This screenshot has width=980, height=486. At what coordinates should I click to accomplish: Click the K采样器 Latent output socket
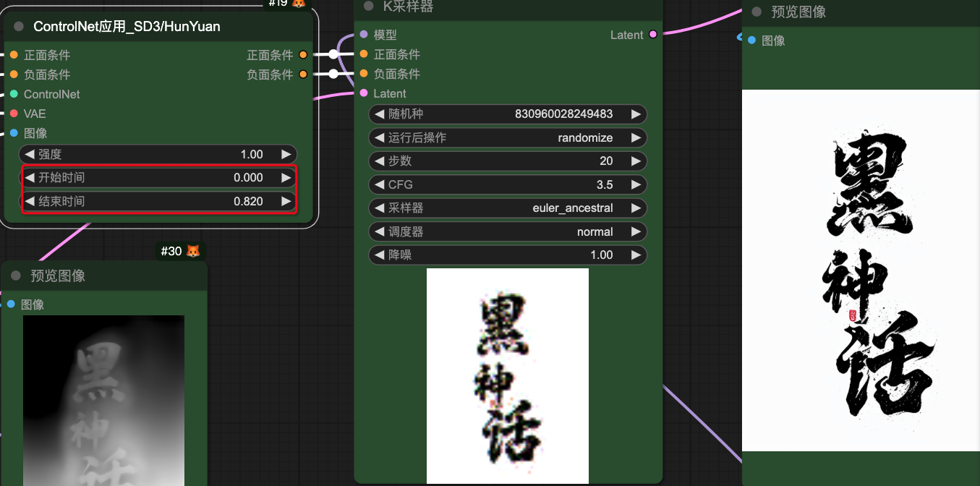coord(653,35)
